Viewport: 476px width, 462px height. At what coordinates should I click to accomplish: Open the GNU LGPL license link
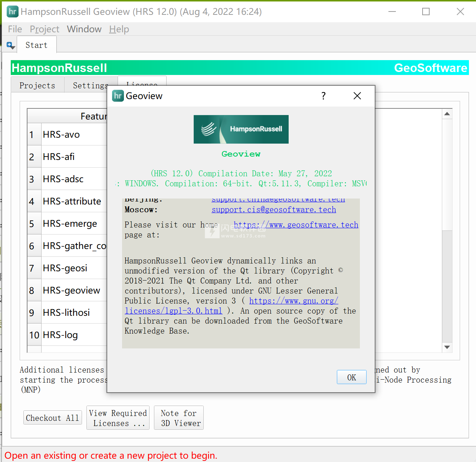pos(232,306)
